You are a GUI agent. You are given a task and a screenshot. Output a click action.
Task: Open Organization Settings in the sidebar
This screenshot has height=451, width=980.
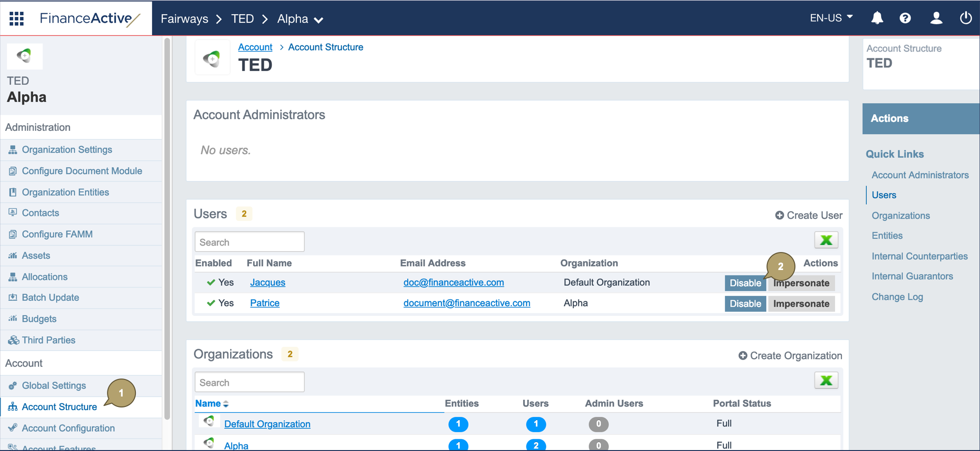(x=67, y=150)
